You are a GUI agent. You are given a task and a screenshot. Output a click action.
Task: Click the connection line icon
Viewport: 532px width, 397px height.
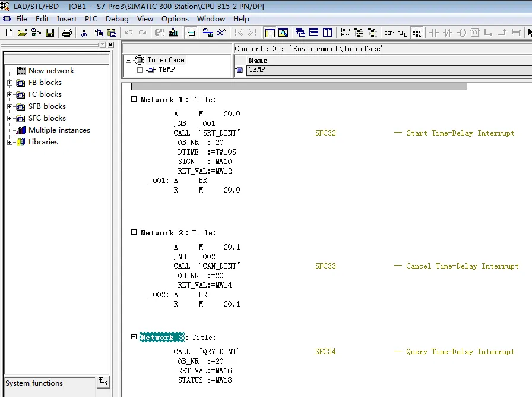[x=516, y=33]
